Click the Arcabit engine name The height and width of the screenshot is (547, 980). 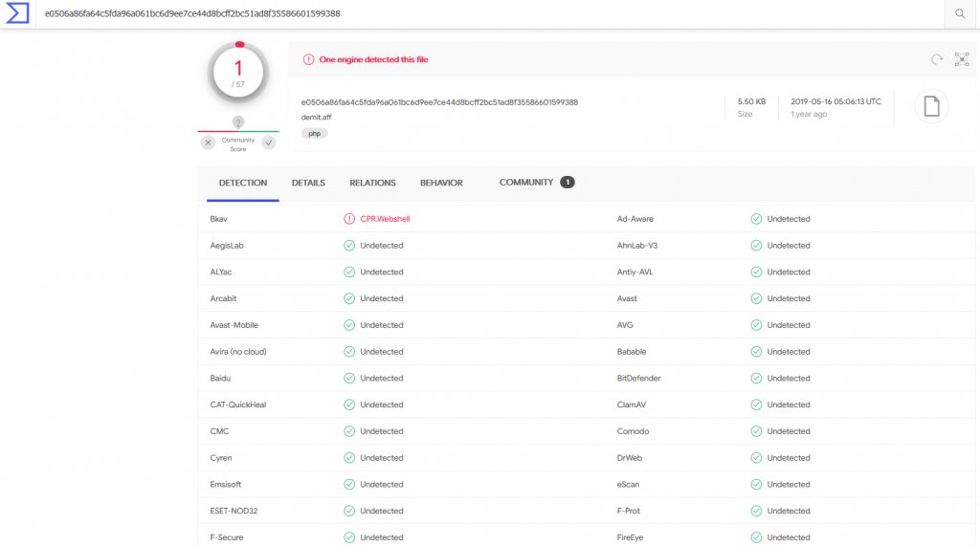[223, 298]
